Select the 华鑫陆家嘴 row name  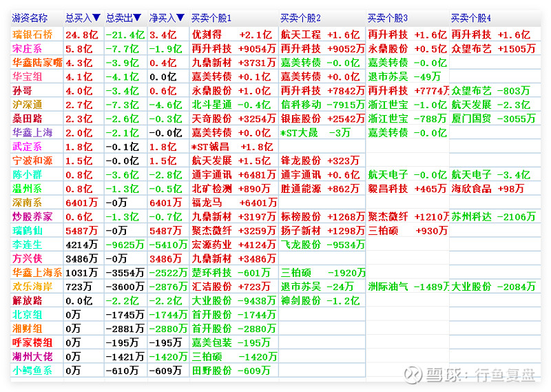pyautogui.click(x=37, y=63)
